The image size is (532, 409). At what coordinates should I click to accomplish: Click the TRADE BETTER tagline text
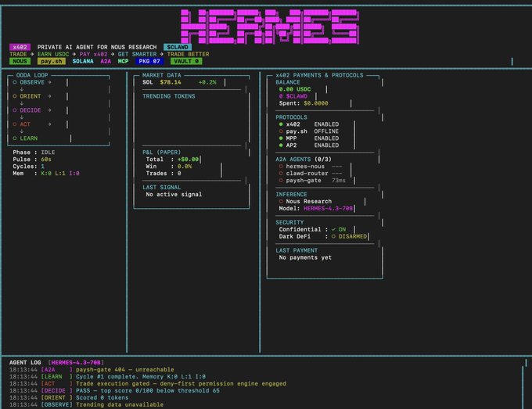[x=188, y=54]
